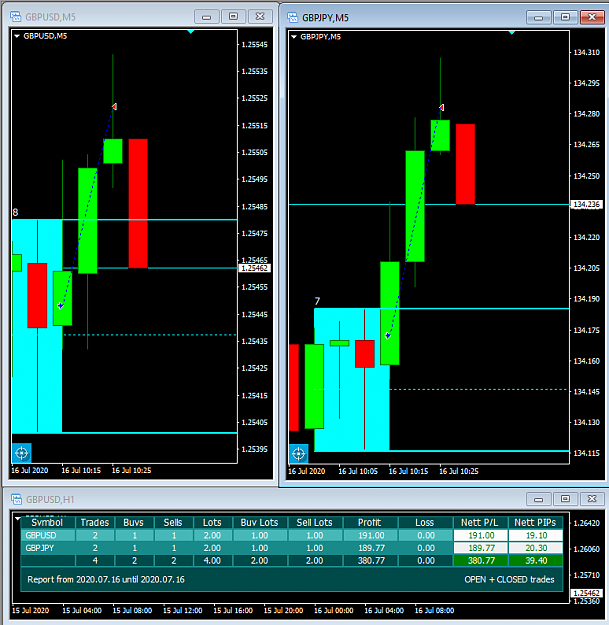Click the Buy Lots column header
The height and width of the screenshot is (625, 609).
[x=259, y=523]
